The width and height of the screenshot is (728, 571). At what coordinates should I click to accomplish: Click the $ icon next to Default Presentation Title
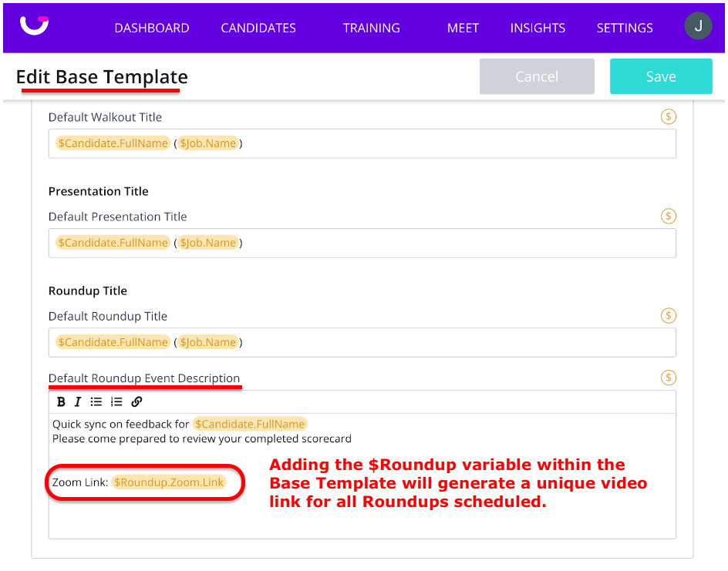tap(668, 216)
